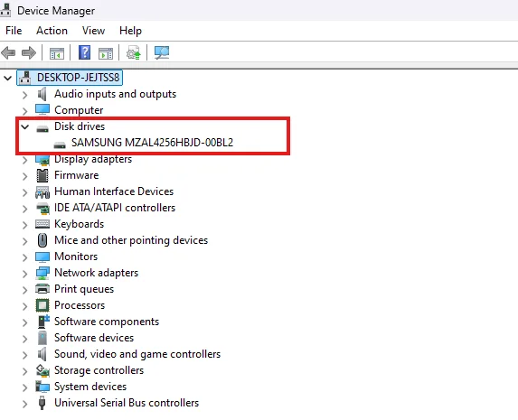Viewport: 518px width, 420px height.
Task: Collapse the Disk drives category
Action: [25, 126]
